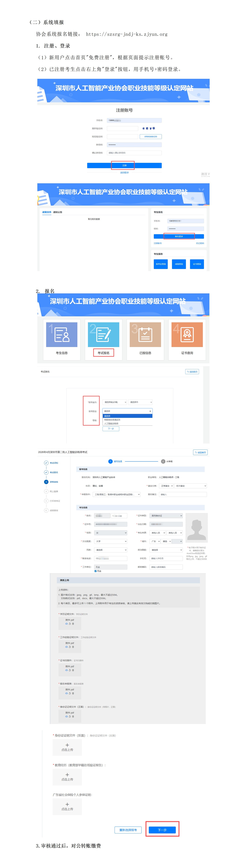This screenshot has height=868, width=247.
Task: Open the 文化程度 大学 dropdown
Action: [x=110, y=541]
